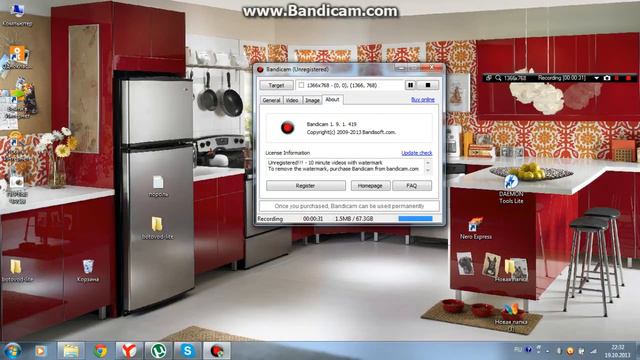
Task: Click the blue recording progress bar
Action: tap(415, 219)
